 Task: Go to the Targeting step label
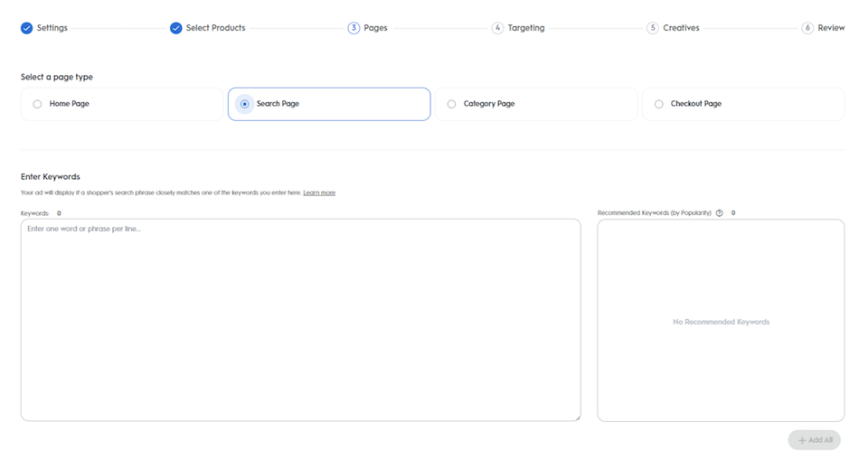[x=526, y=28]
